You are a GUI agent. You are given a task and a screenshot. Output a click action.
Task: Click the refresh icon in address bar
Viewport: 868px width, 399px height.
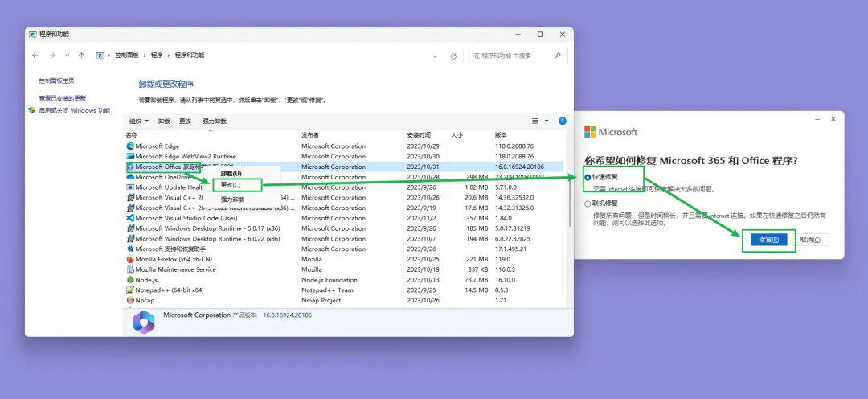(x=453, y=56)
